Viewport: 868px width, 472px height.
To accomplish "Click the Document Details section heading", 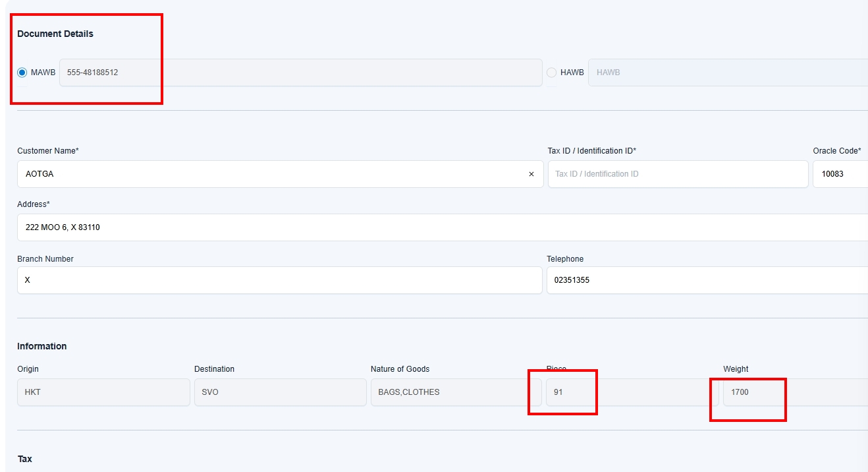I will tap(55, 34).
